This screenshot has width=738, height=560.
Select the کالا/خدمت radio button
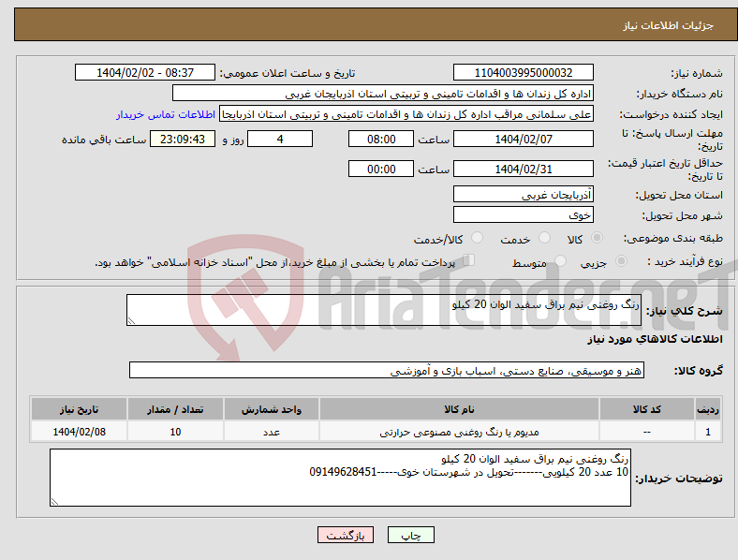click(x=478, y=238)
